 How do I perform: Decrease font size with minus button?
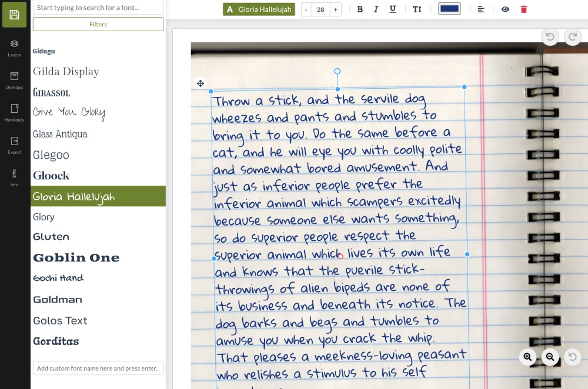coord(306,9)
